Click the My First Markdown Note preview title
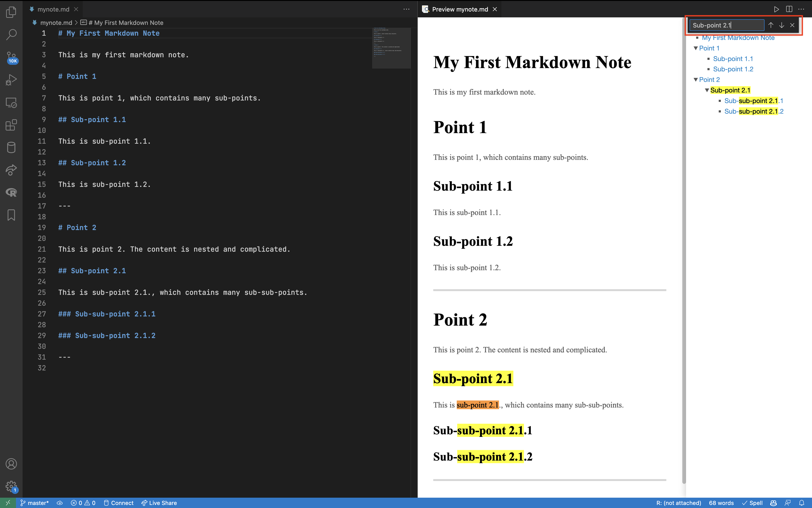Viewport: 812px width, 508px height. point(532,62)
